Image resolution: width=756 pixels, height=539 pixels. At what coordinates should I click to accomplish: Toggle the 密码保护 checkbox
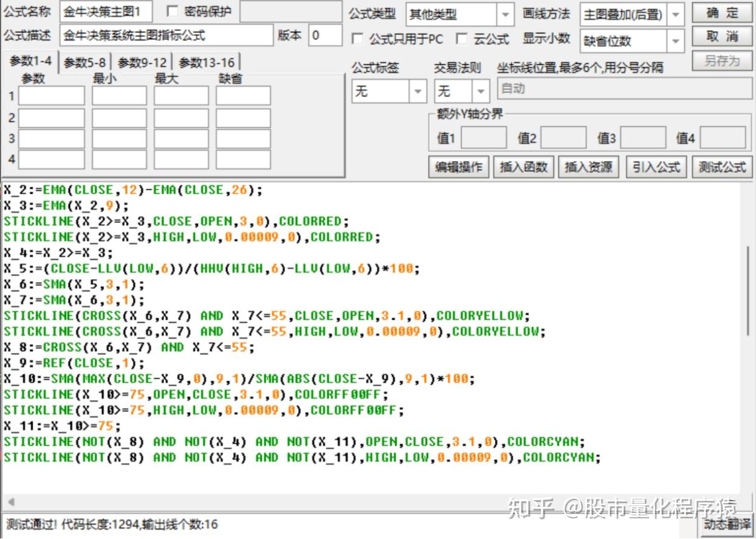(172, 12)
